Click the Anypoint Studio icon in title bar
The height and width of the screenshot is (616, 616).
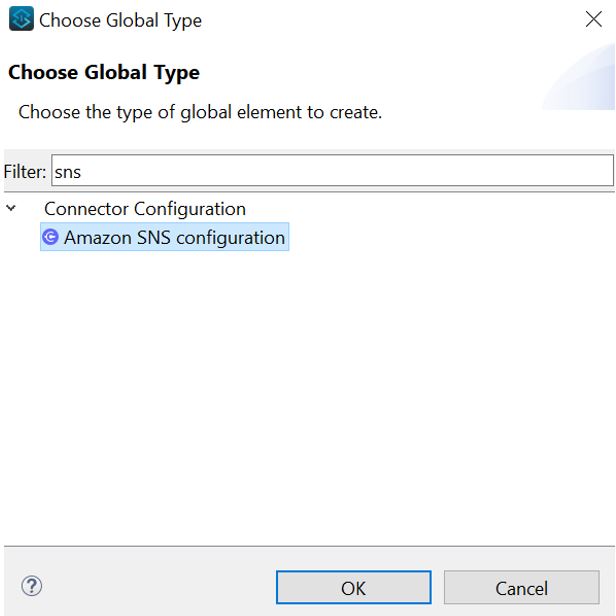pos(20,19)
